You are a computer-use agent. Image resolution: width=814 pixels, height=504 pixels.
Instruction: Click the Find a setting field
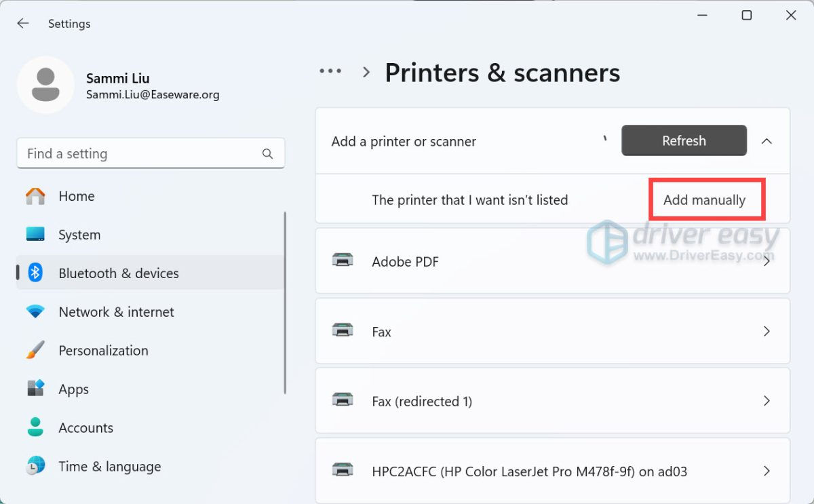coord(139,154)
